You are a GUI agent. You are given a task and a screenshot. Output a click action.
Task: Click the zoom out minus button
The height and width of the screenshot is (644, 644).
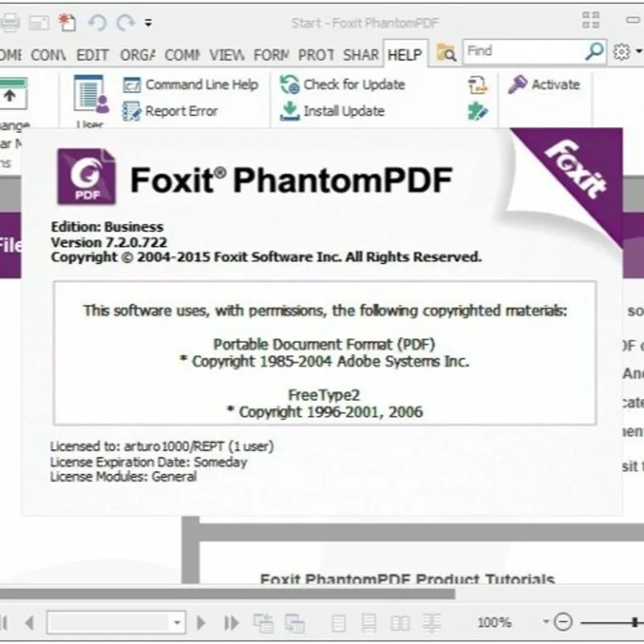(563, 621)
